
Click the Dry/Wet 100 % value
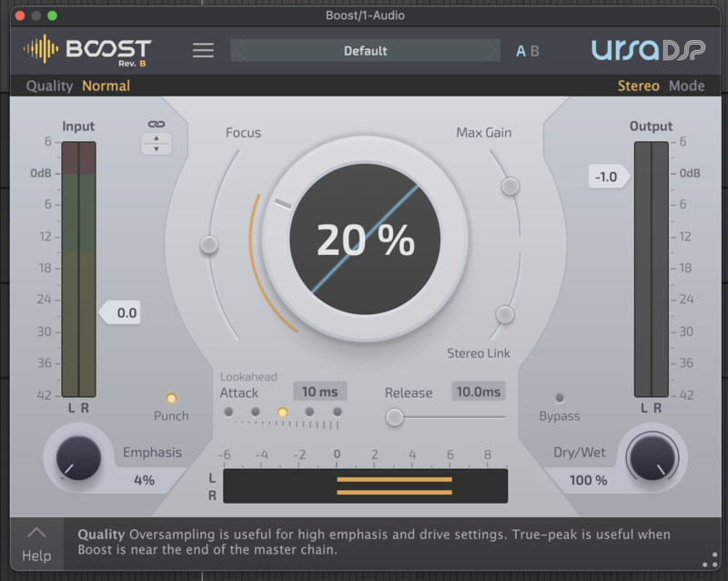pyautogui.click(x=588, y=480)
